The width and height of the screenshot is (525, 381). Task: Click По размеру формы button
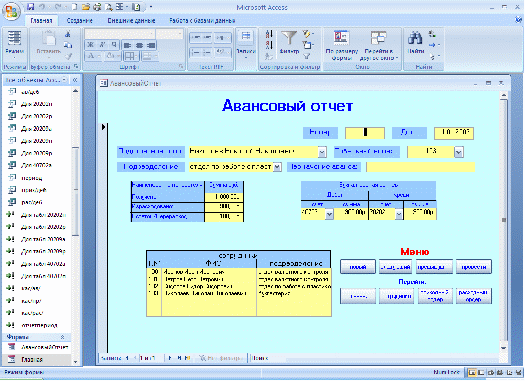(342, 45)
